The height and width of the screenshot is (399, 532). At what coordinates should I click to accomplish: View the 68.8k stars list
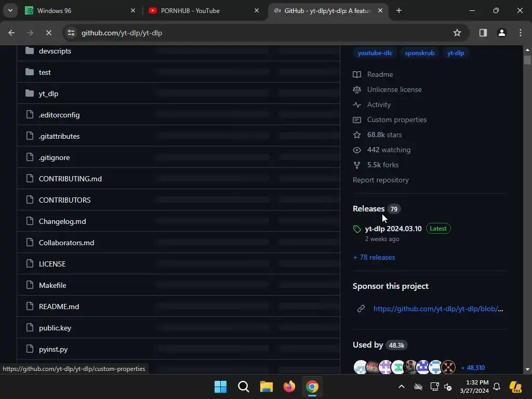(384, 135)
